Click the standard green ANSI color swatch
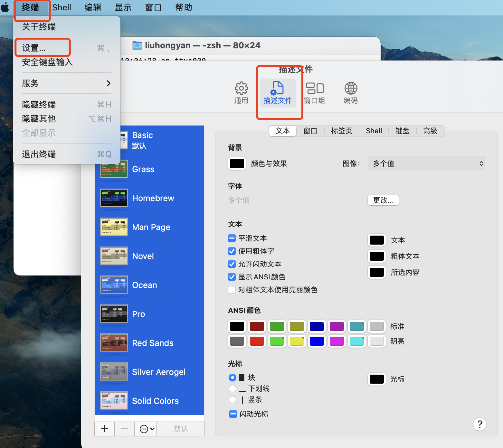This screenshot has width=503, height=448. click(x=277, y=326)
